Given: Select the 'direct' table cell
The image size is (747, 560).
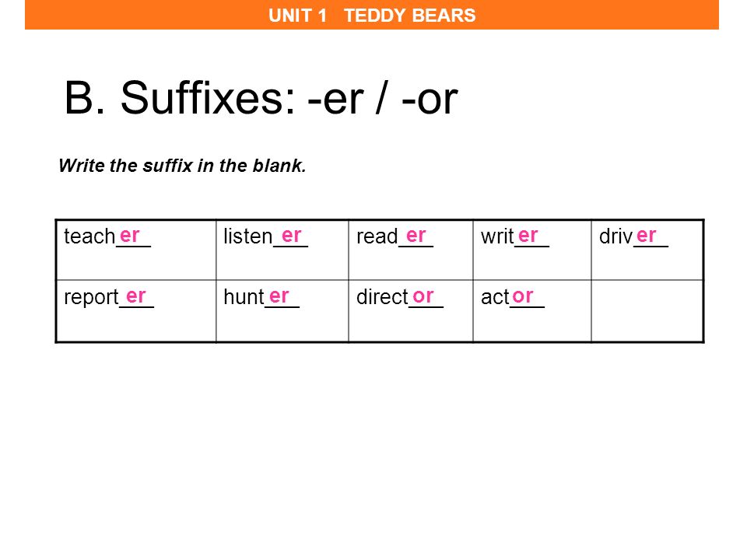Looking at the screenshot, I should (411, 311).
